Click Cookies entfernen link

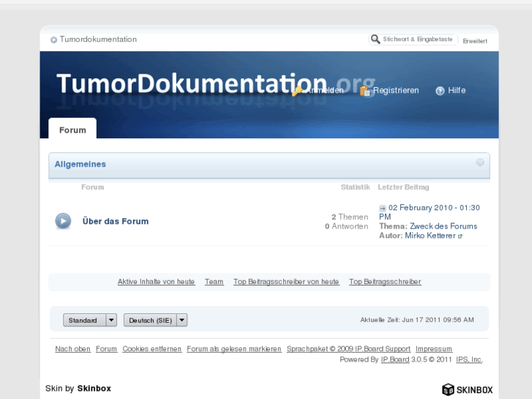coord(152,349)
